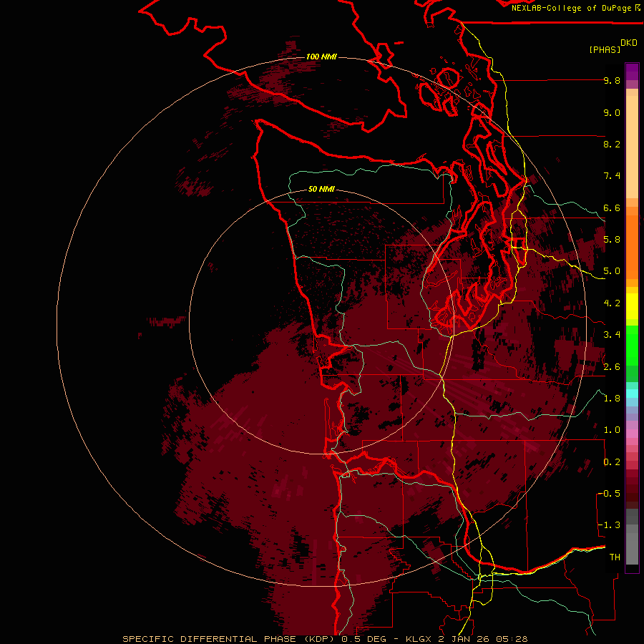Image resolution: width=644 pixels, height=644 pixels.
Task: Click the TH threshold label on the scale
Action: [615, 557]
